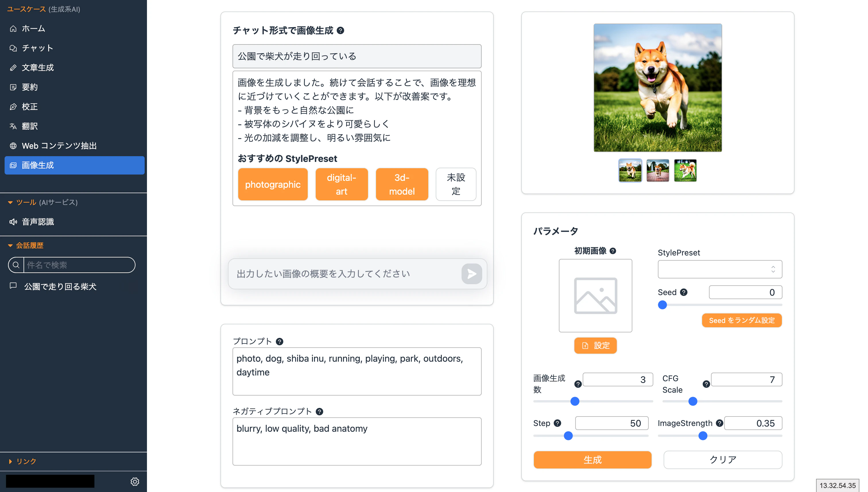Click the 設定 initial image button
The width and height of the screenshot is (868, 492).
pyautogui.click(x=595, y=346)
